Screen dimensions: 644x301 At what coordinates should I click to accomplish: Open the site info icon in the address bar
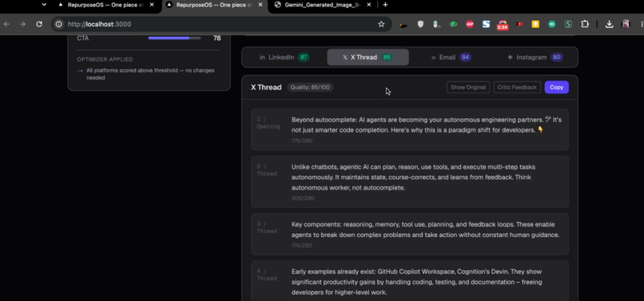click(x=59, y=24)
